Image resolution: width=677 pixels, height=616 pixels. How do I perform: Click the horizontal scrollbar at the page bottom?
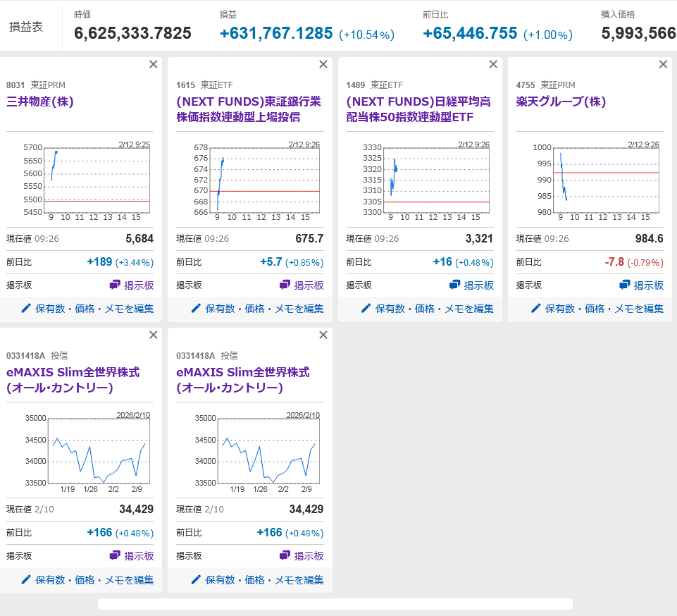pyautogui.click(x=335, y=604)
